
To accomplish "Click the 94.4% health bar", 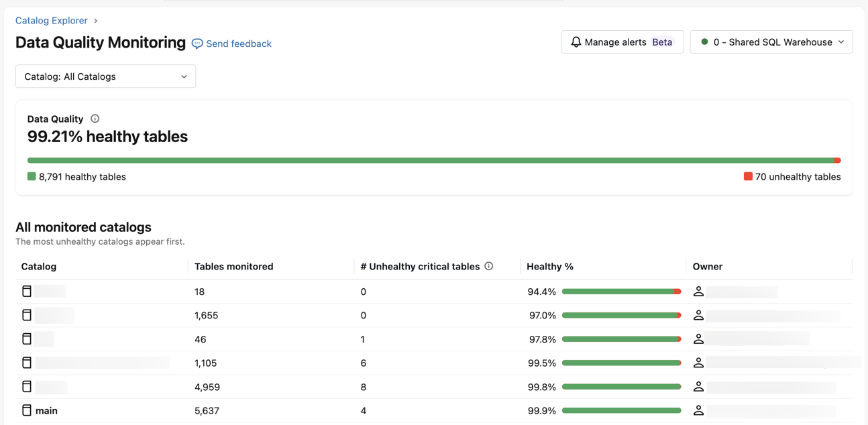I will [622, 292].
